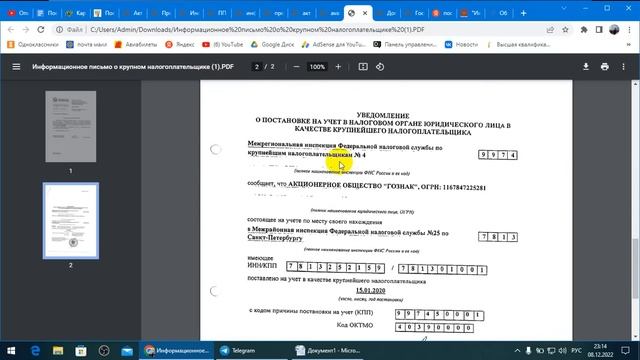This screenshot has width=640, height=360.
Task: Switch to the ПП browser tab
Action: tap(218, 13)
